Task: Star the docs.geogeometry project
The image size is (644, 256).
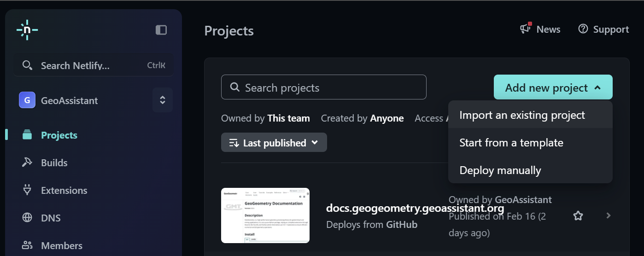Action: click(578, 215)
